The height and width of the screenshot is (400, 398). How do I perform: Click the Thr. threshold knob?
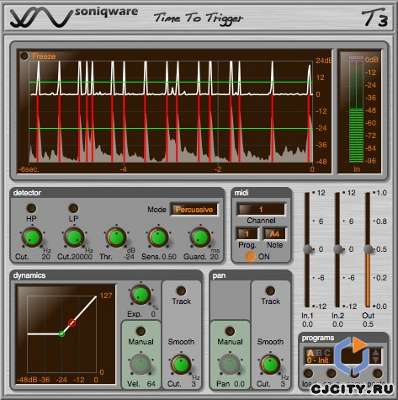(x=116, y=237)
